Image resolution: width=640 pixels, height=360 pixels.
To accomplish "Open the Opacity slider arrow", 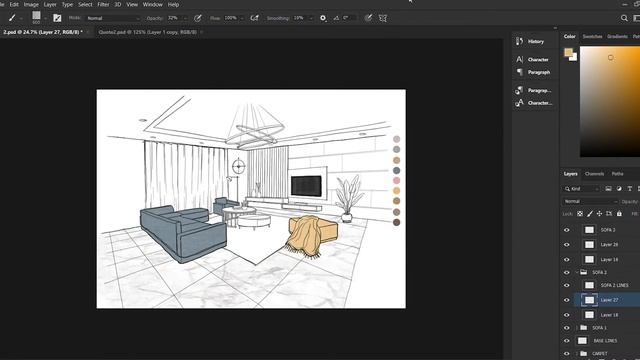I will click(x=185, y=18).
